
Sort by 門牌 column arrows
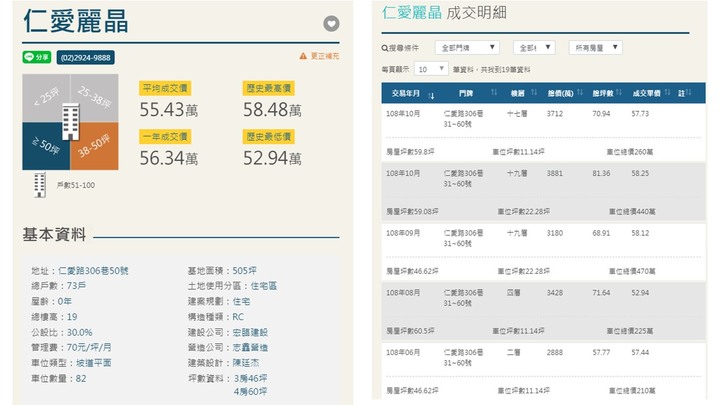pos(494,92)
